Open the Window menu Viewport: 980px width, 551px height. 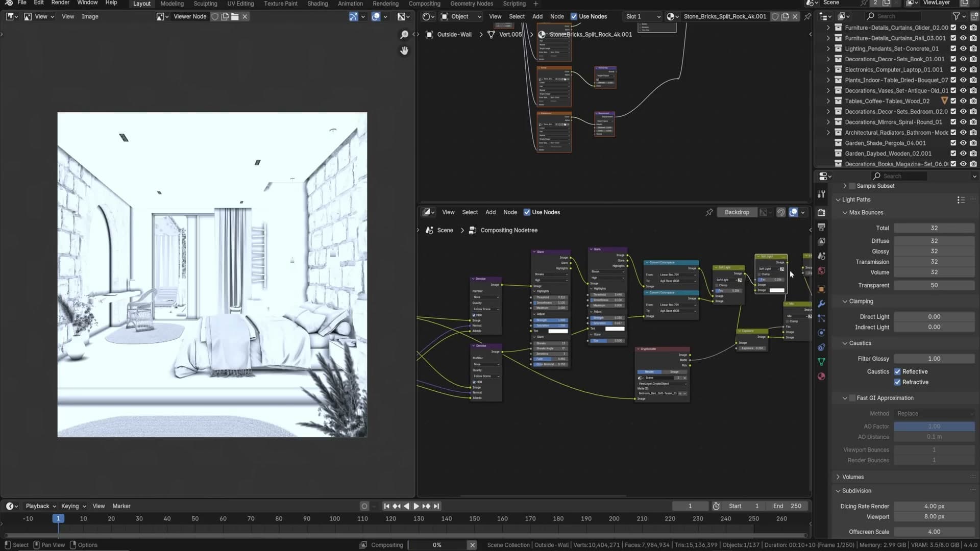tap(87, 3)
